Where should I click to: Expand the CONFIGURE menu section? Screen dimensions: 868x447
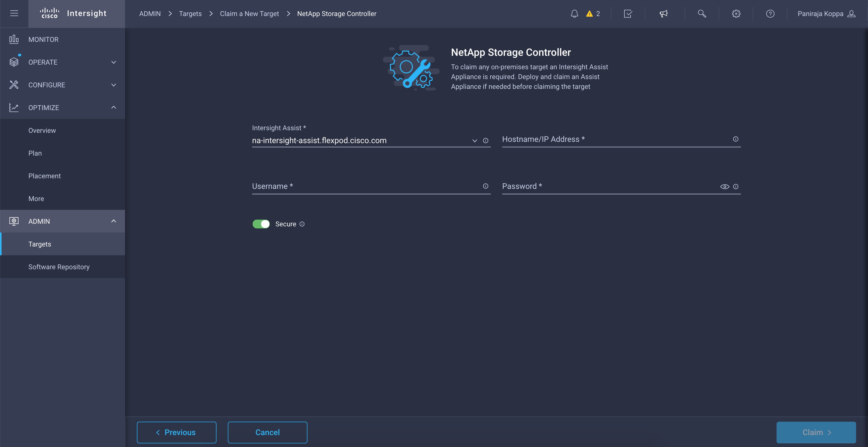click(63, 85)
